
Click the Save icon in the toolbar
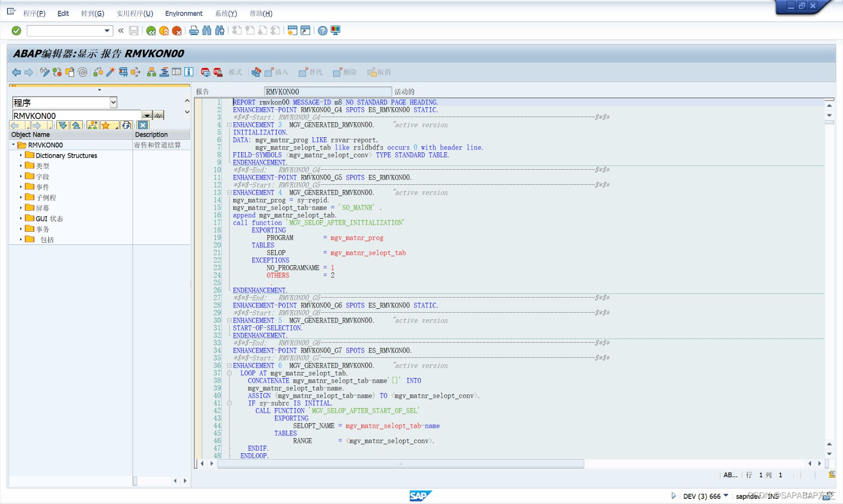click(134, 31)
